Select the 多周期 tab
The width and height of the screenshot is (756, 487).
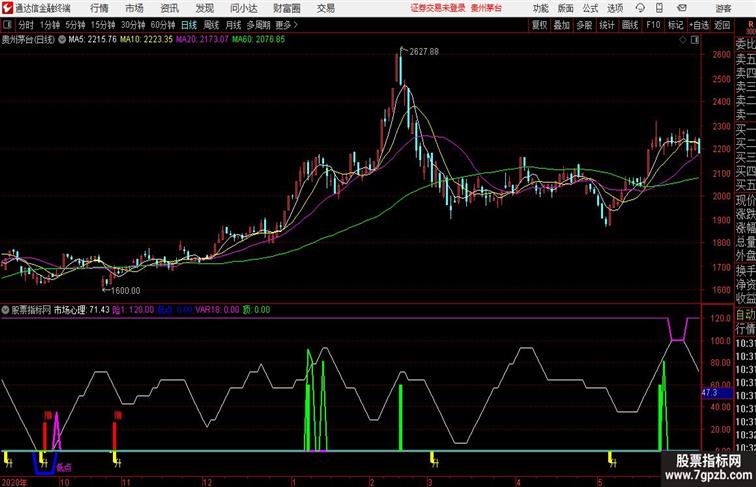coord(258,25)
